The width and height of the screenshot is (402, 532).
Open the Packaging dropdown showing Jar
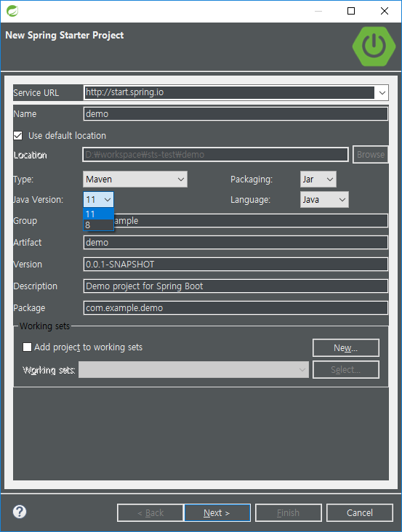[318, 179]
